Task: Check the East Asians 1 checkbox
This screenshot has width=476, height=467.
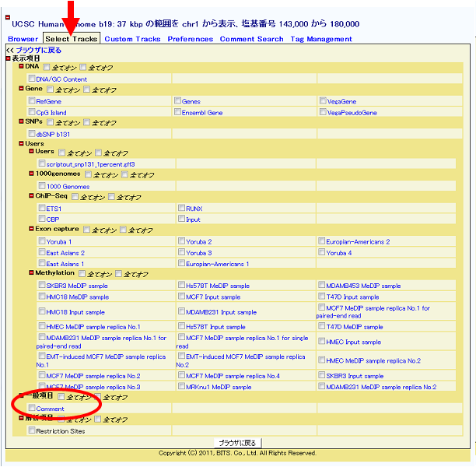Action: point(42,263)
